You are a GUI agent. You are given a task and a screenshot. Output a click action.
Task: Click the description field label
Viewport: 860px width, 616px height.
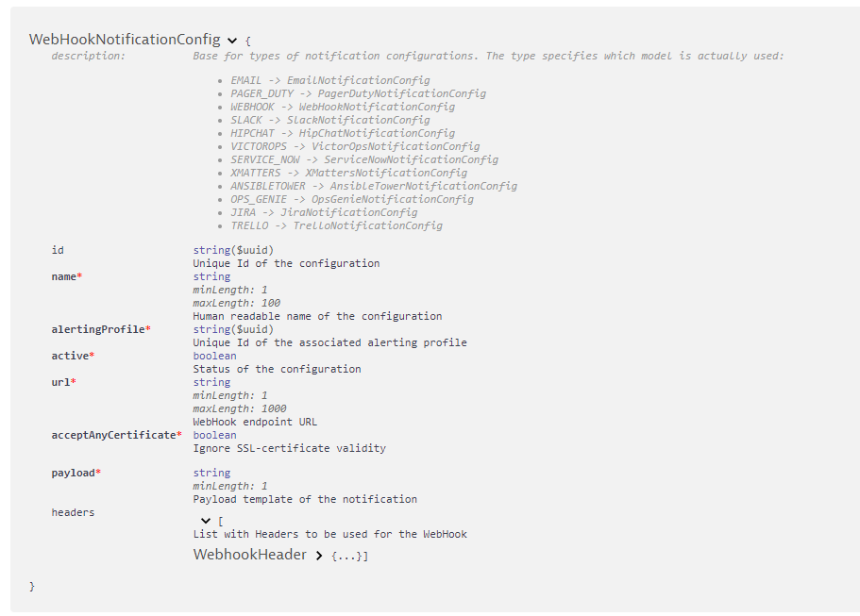tap(88, 56)
